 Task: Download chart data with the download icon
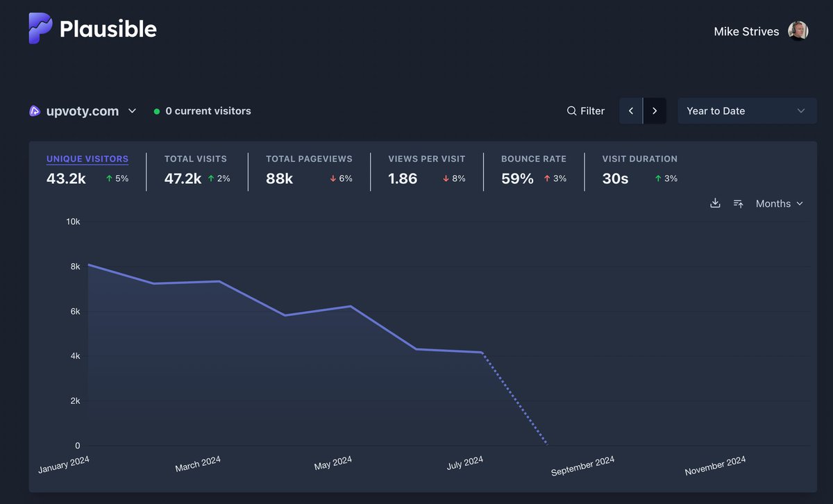tap(715, 203)
